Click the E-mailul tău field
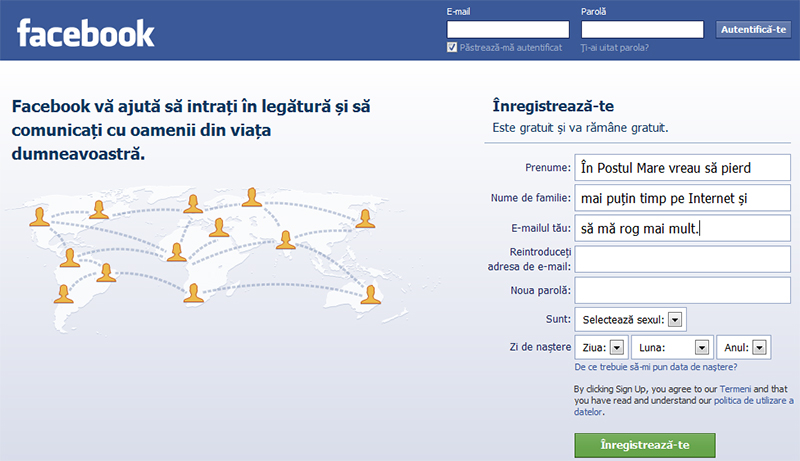Image resolution: width=800 pixels, height=461 pixels. tap(683, 228)
